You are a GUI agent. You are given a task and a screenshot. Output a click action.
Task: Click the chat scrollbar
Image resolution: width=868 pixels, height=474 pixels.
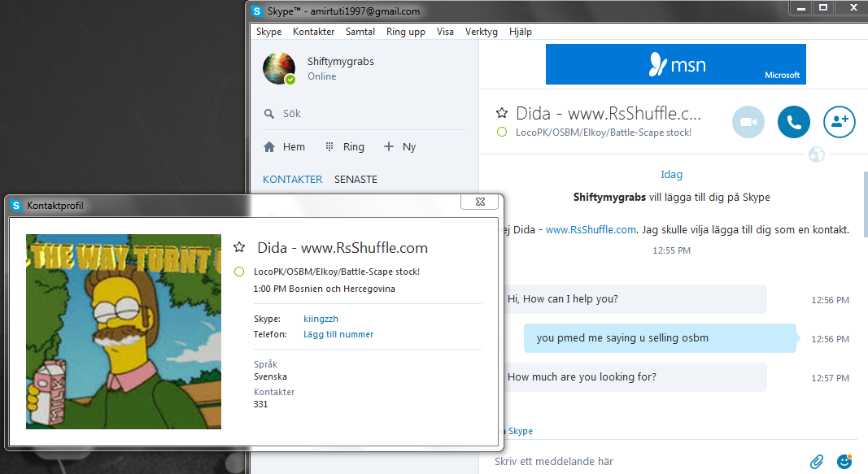[866, 203]
